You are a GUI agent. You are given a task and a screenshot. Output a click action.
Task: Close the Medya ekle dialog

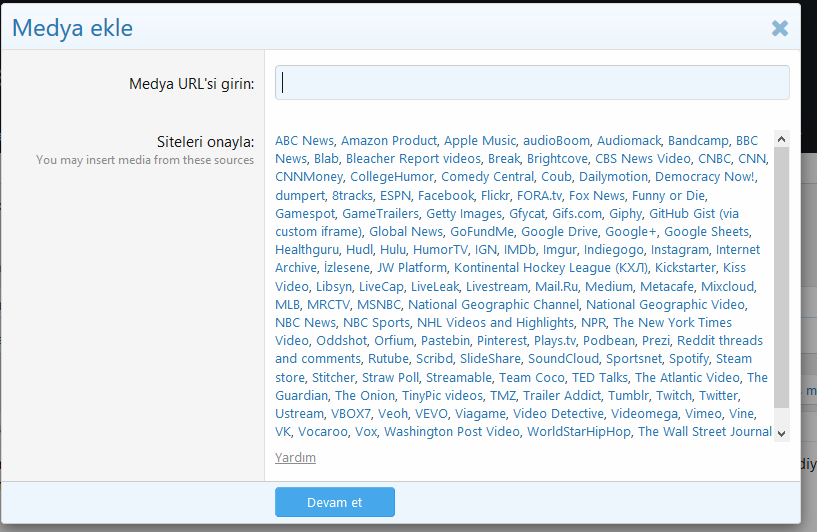[x=780, y=28]
